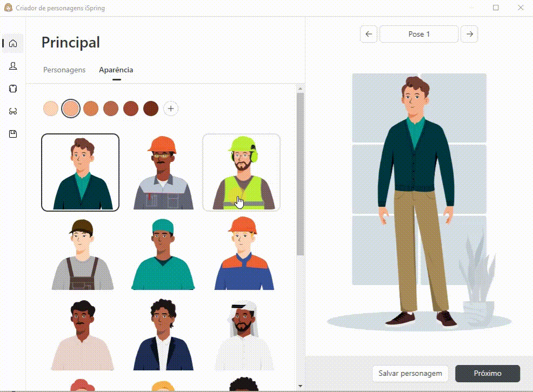Image resolution: width=533 pixels, height=392 pixels.
Task: Add a custom skin tone with plus
Action: click(171, 109)
